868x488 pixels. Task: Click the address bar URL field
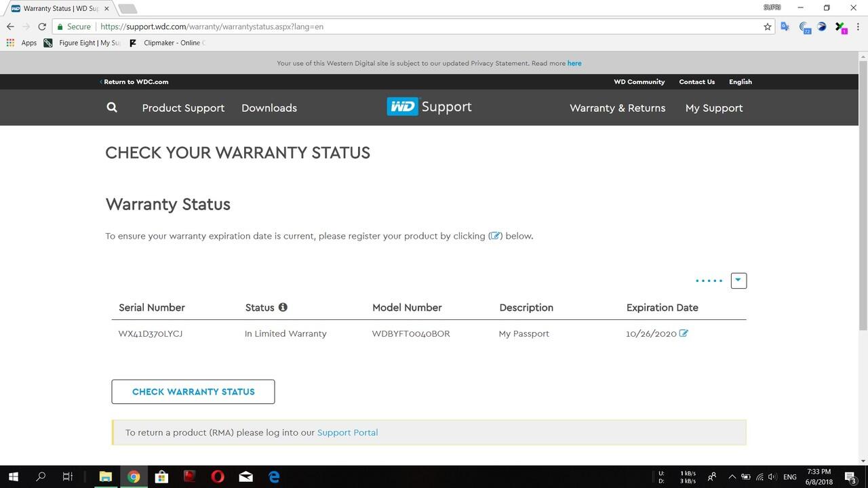[427, 27]
